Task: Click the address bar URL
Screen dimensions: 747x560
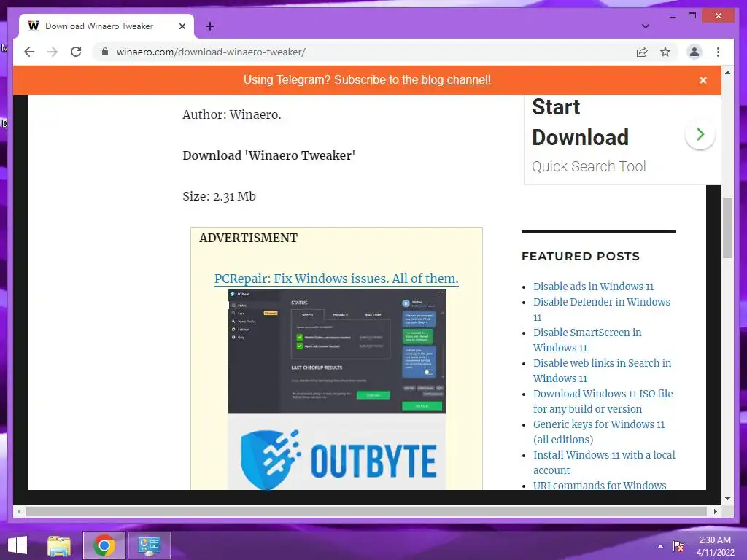Action: tap(211, 52)
